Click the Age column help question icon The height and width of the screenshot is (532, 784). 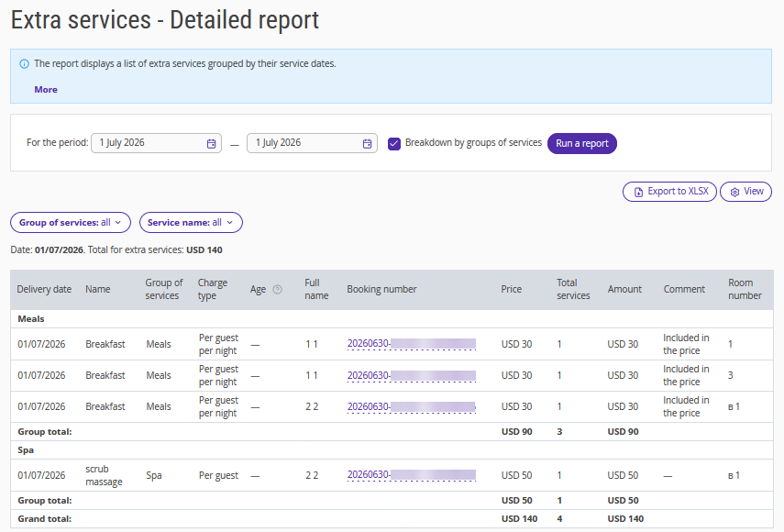point(278,290)
